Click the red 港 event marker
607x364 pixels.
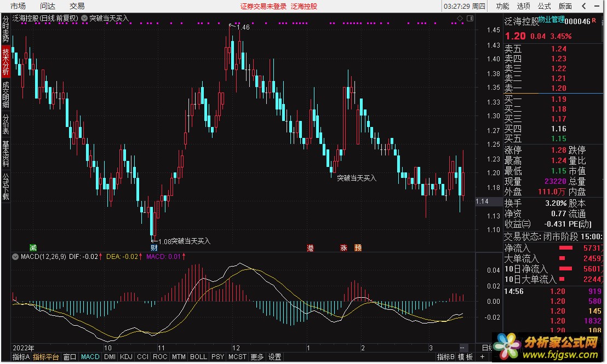tap(310, 247)
